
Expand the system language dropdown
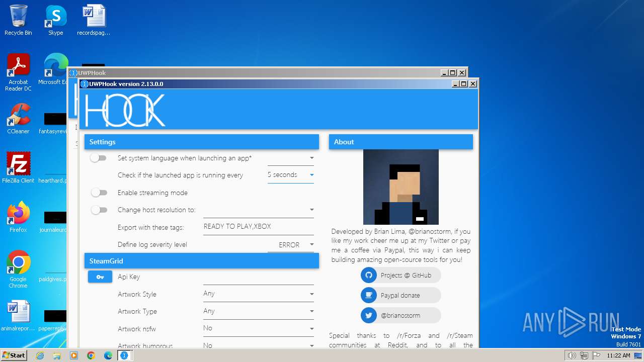(291, 158)
